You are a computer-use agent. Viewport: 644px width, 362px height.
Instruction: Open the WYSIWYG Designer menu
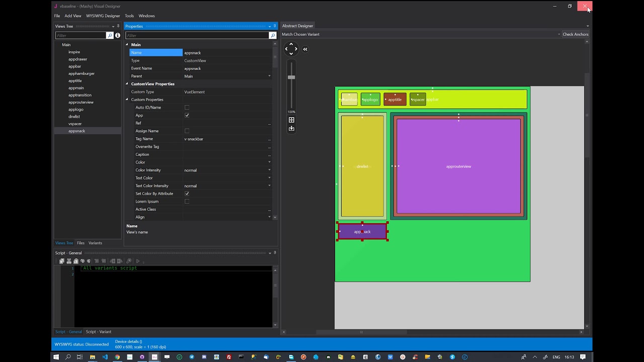[103, 16]
